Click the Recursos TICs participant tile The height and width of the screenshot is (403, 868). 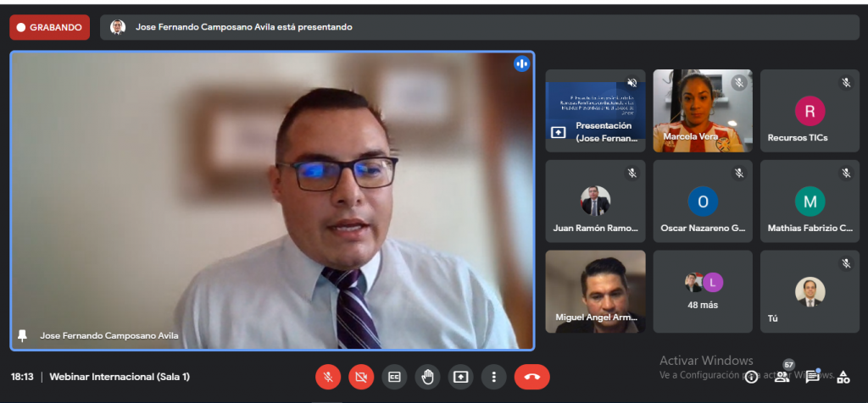[810, 111]
